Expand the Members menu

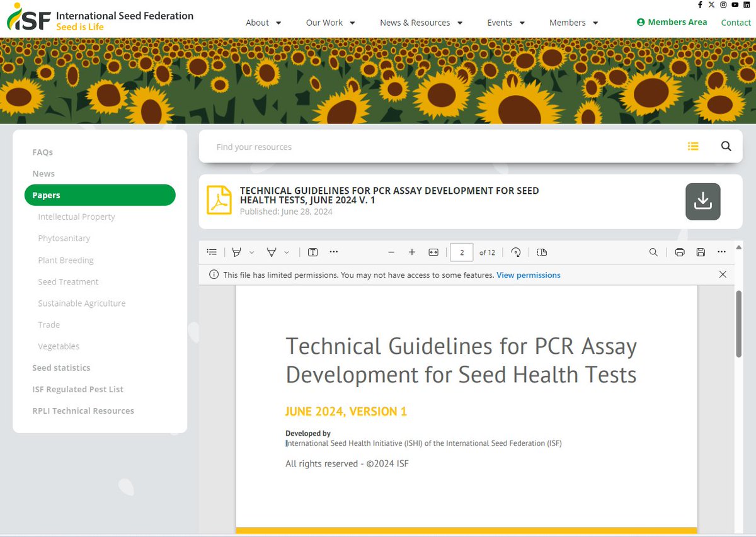pos(574,23)
